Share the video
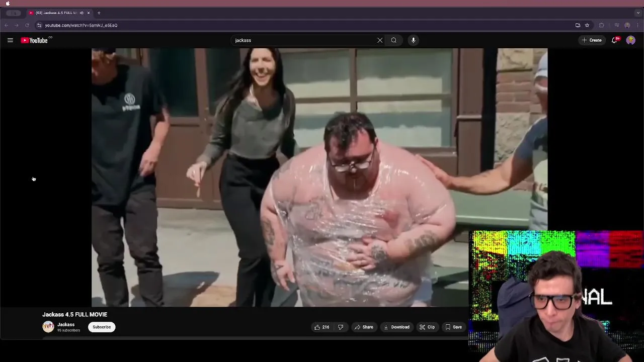 click(364, 327)
